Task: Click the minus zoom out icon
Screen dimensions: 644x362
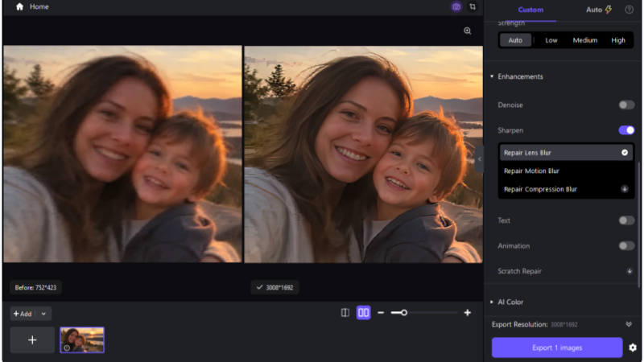Action: (381, 313)
